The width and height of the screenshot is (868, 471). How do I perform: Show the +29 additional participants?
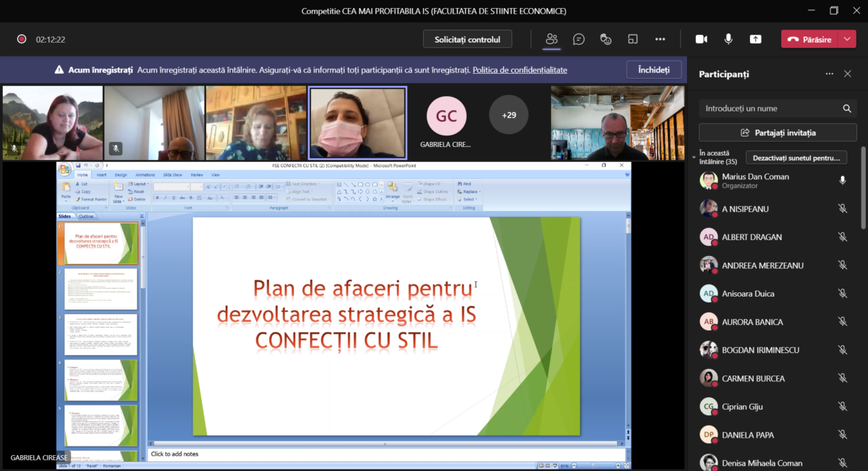click(x=509, y=114)
